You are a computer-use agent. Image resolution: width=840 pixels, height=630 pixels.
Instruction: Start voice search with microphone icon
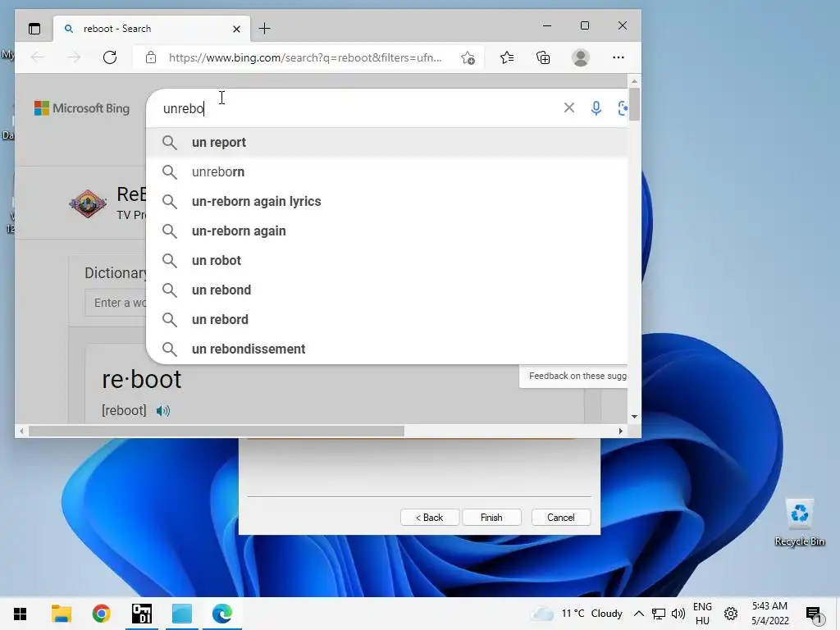596,108
